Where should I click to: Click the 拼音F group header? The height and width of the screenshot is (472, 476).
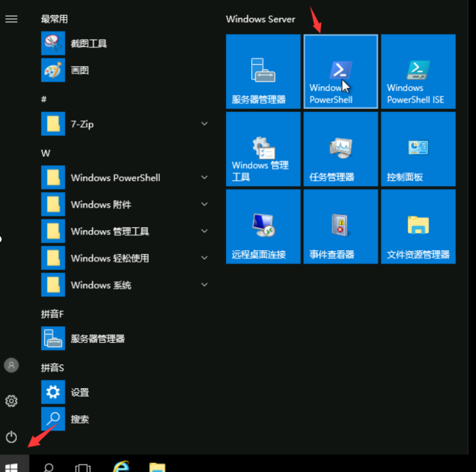(x=52, y=314)
